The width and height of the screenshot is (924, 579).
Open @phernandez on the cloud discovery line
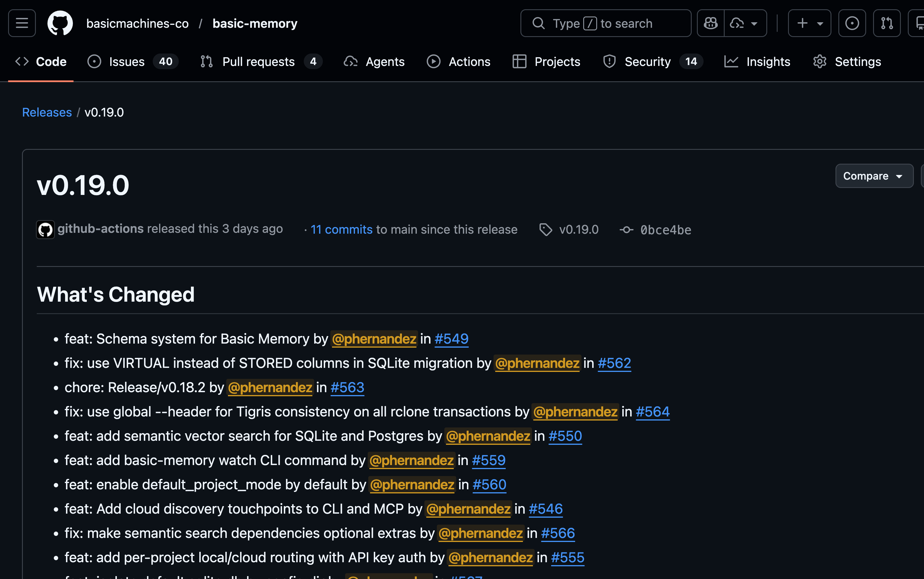468,509
